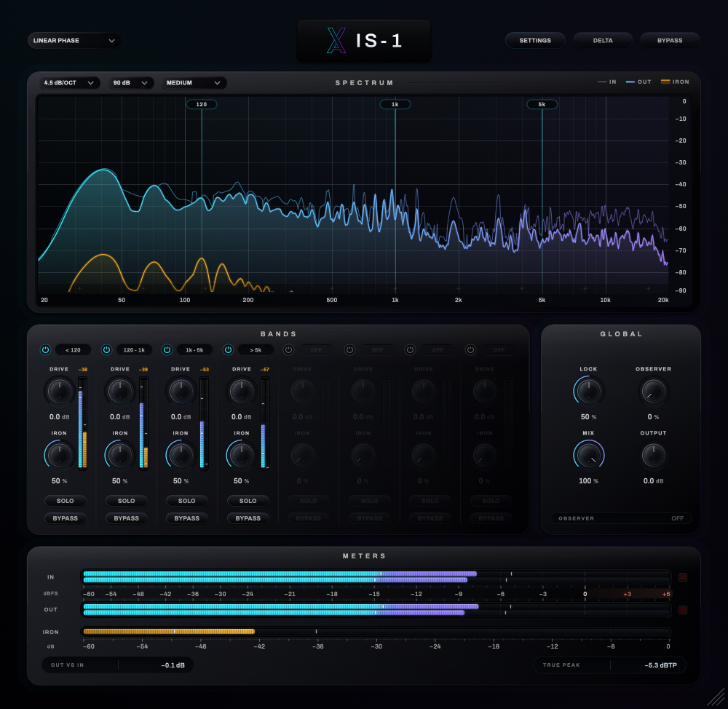Click the 50 % iron value of > 5k band
The width and height of the screenshot is (728, 709).
tap(242, 481)
